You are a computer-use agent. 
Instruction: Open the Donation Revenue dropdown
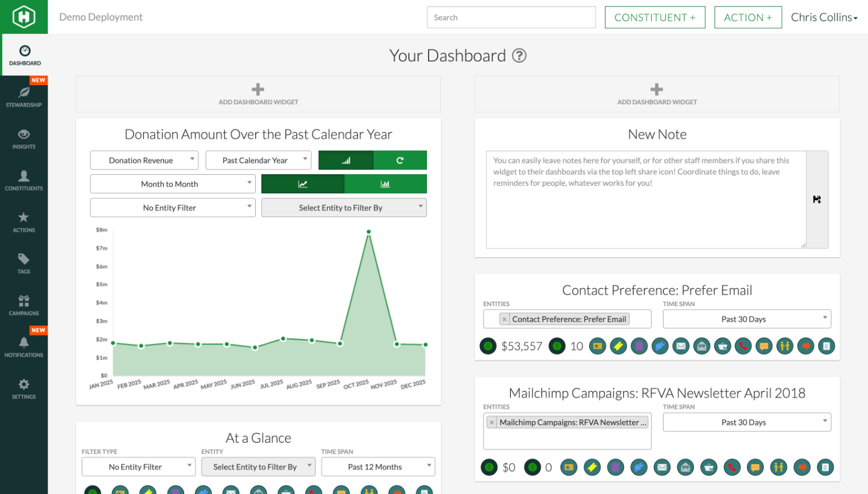144,160
